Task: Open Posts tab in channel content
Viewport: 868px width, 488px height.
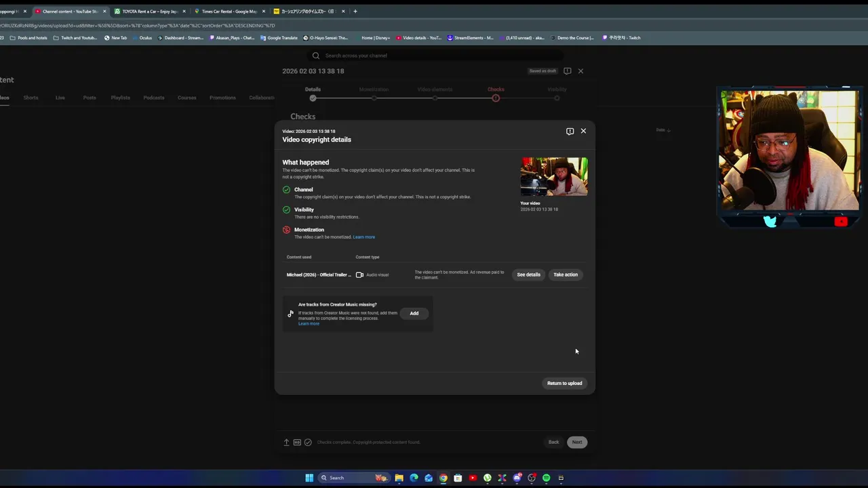Action: pyautogui.click(x=90, y=98)
